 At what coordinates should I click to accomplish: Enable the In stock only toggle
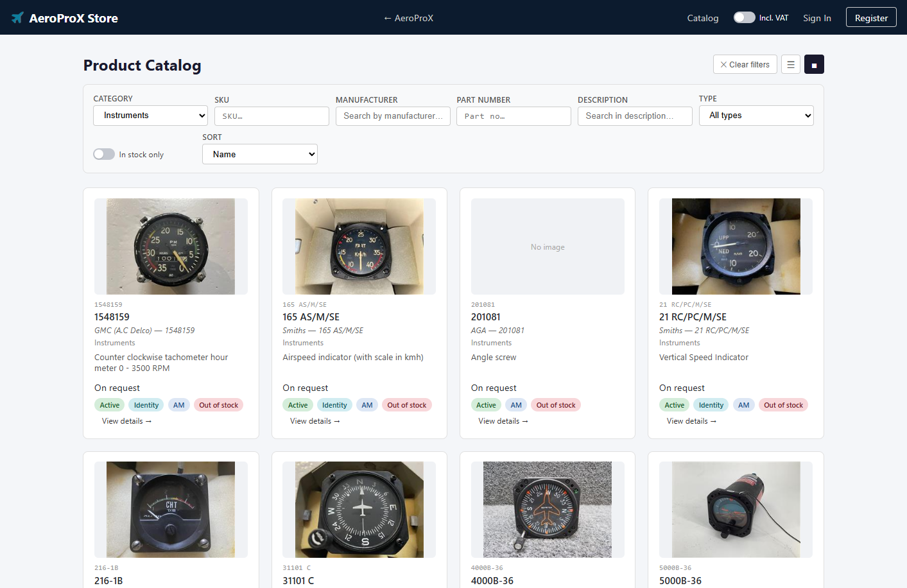coord(104,154)
